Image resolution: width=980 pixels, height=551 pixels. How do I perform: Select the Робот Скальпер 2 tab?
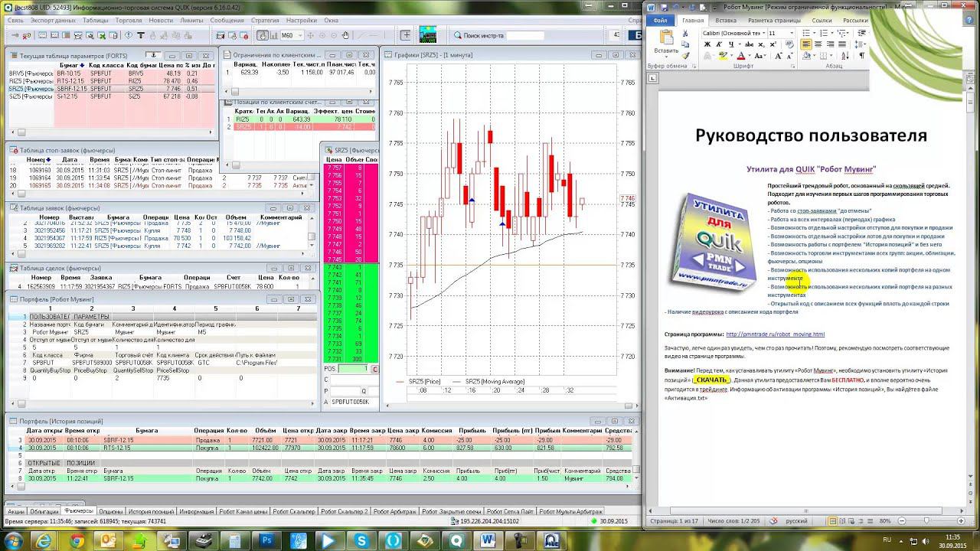344,511
